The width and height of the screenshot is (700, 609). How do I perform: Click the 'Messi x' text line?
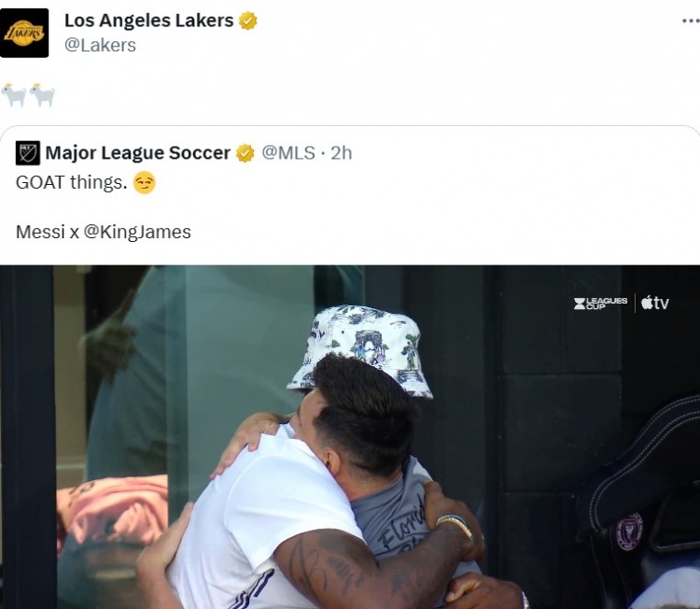point(48,232)
